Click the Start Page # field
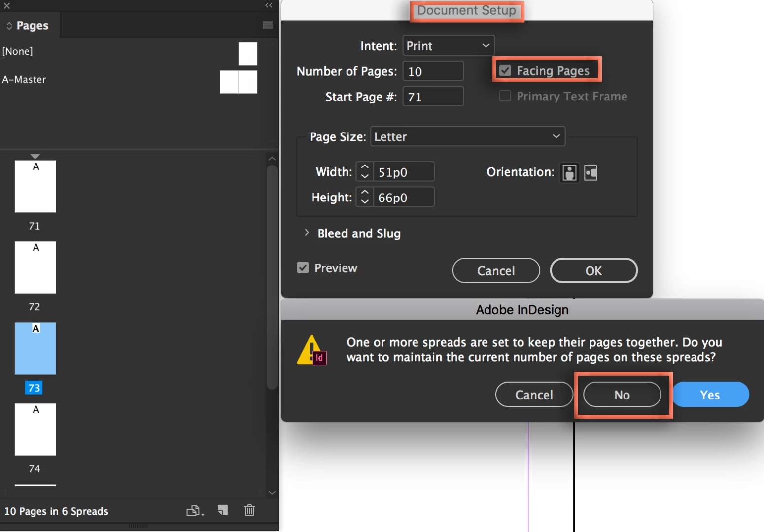Viewport: 764px width, 532px height. pos(433,97)
